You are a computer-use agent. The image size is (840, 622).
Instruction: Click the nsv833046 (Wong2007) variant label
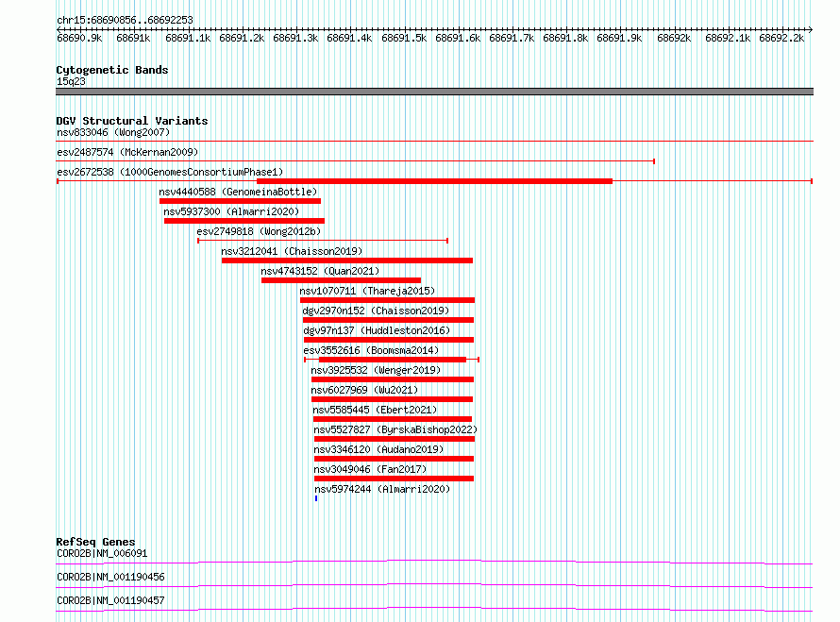coord(113,132)
